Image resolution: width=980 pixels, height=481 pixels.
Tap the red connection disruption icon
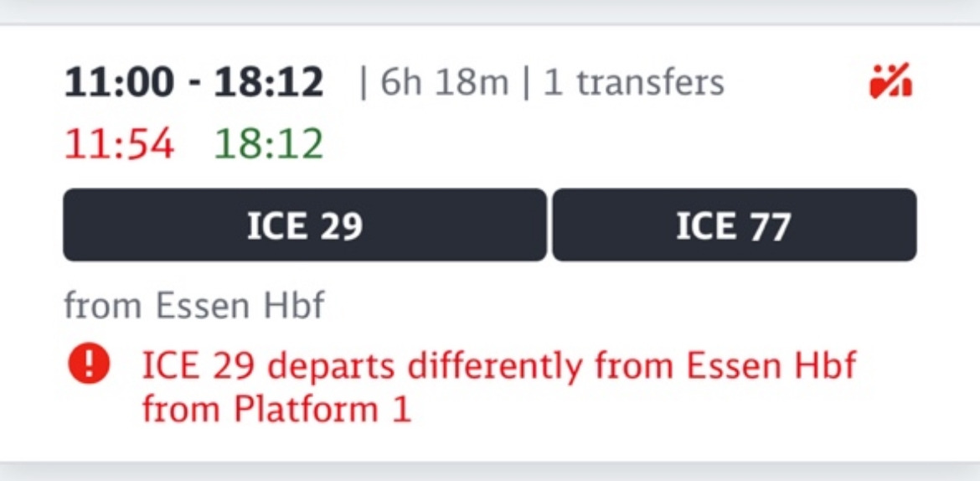click(x=891, y=82)
